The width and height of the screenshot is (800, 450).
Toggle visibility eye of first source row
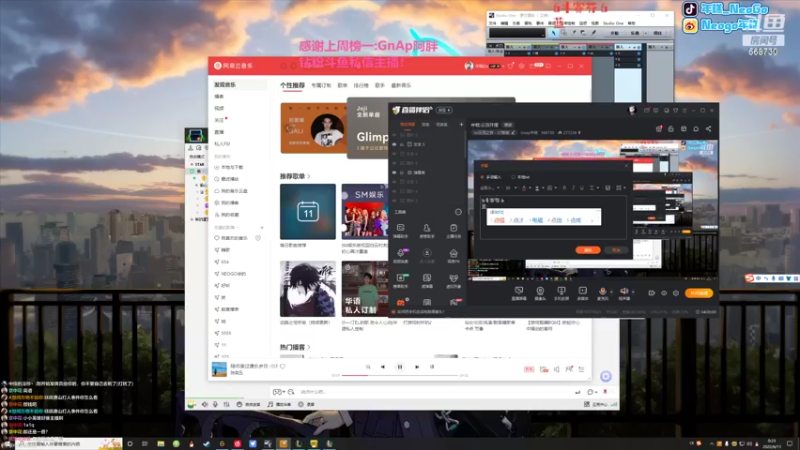394,135
